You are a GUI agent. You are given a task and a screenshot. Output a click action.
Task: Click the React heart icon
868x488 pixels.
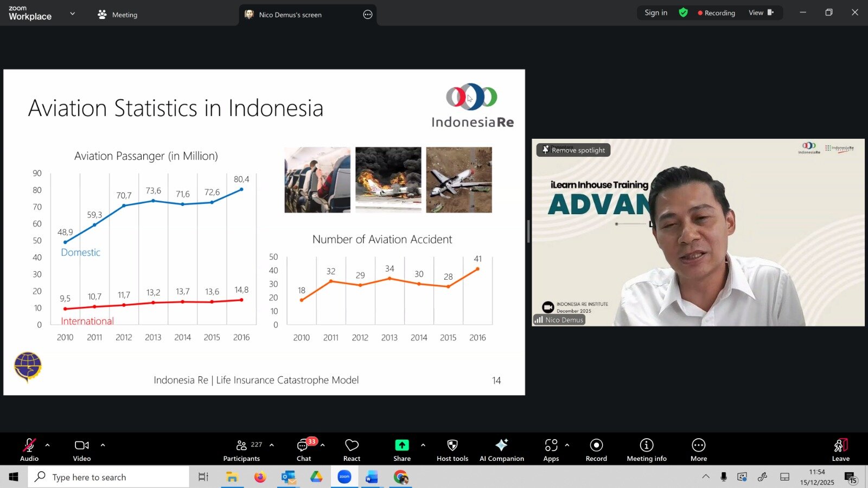click(x=352, y=449)
